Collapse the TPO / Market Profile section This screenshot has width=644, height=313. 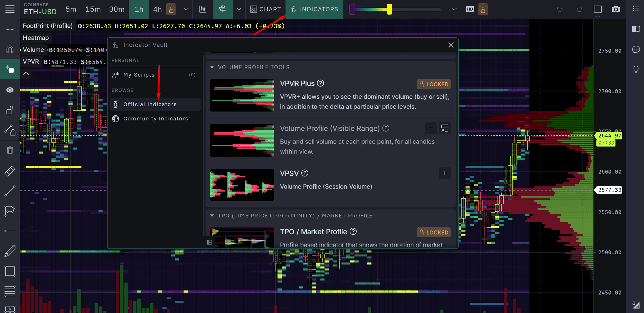coord(212,216)
